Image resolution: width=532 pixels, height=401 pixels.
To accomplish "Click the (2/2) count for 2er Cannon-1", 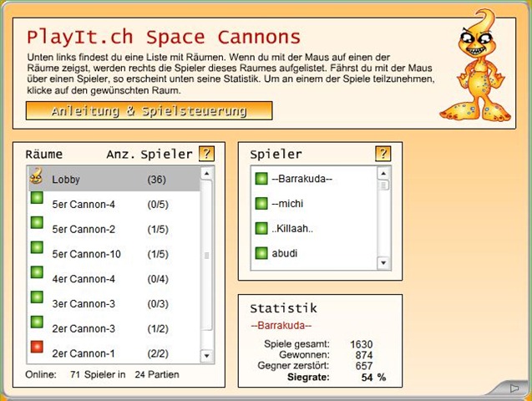I will pos(158,353).
